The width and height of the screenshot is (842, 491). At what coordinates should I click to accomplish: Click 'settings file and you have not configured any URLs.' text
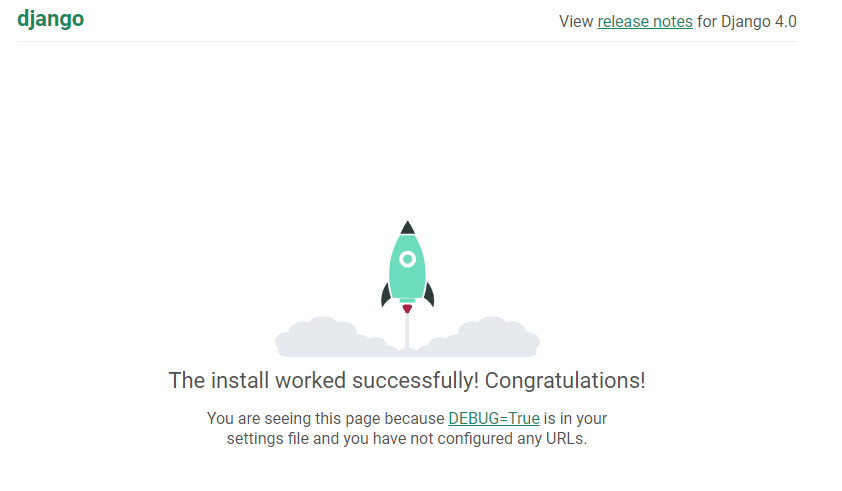click(407, 439)
